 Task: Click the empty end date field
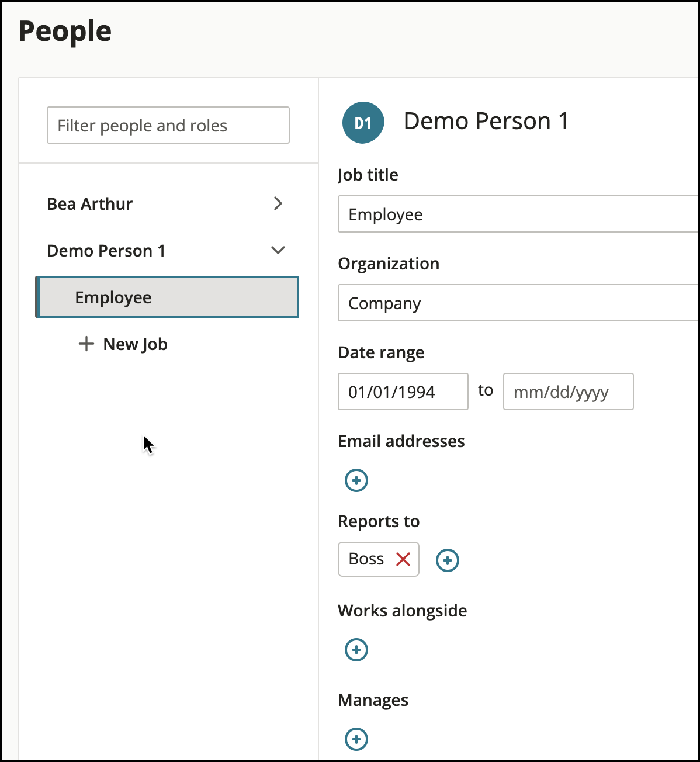pyautogui.click(x=569, y=392)
